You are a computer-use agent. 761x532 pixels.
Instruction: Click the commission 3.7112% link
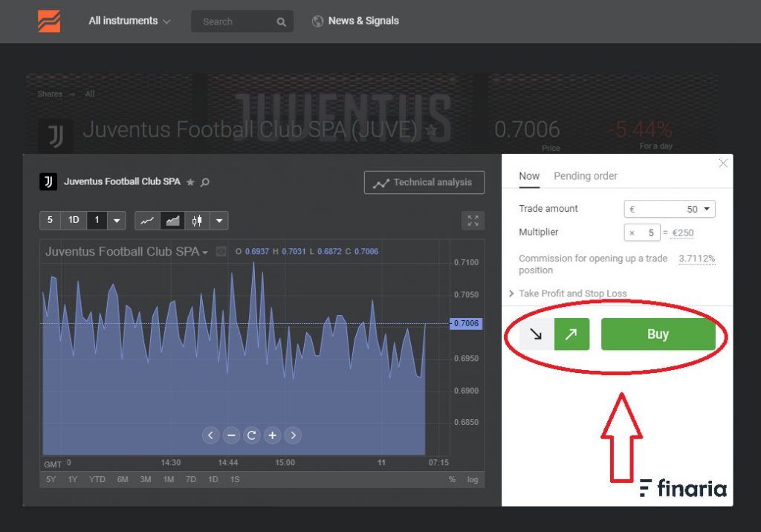(x=696, y=259)
